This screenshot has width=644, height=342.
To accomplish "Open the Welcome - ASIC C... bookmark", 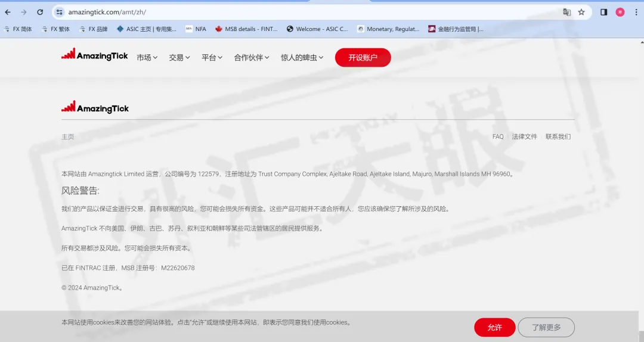I will pos(317,29).
